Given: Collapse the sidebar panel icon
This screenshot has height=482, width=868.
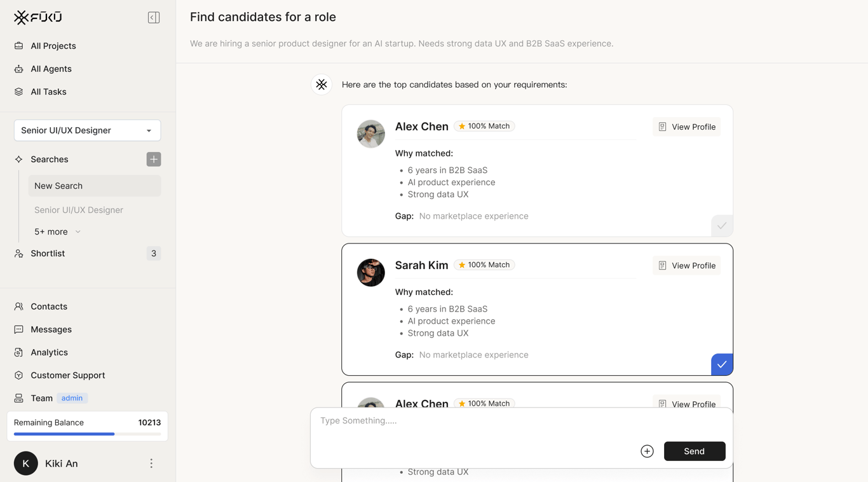Looking at the screenshot, I should (x=154, y=17).
